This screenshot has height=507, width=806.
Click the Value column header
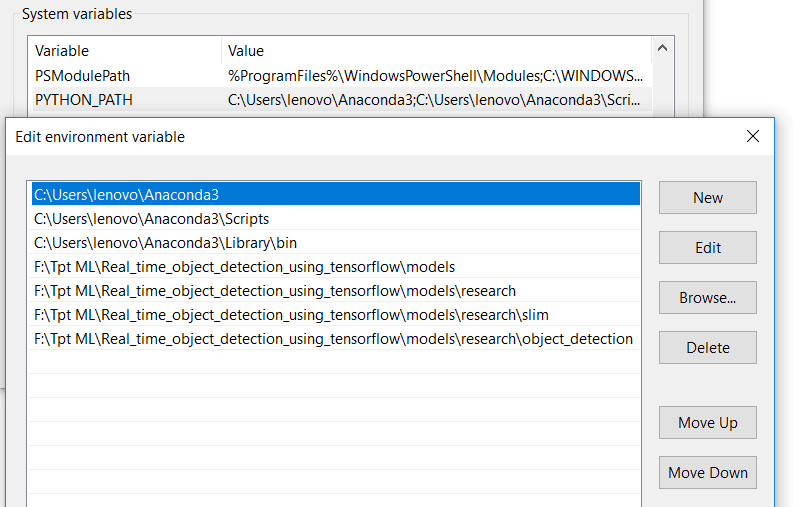tap(437, 51)
